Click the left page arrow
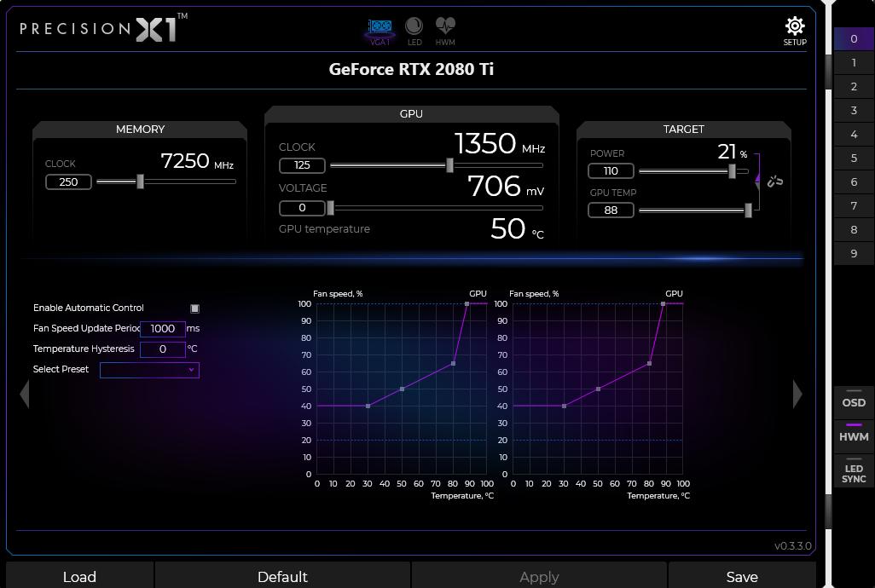The width and height of the screenshot is (875, 588). point(25,394)
